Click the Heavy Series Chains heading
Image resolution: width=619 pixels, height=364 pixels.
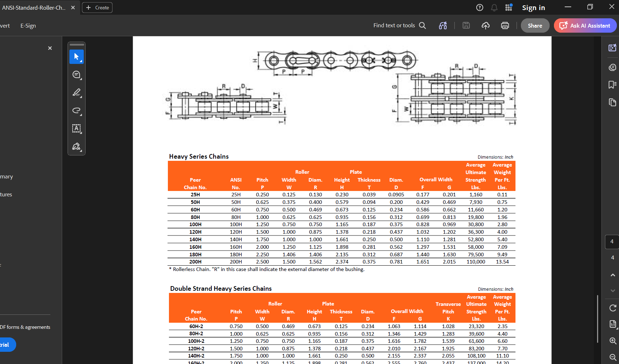199,157
